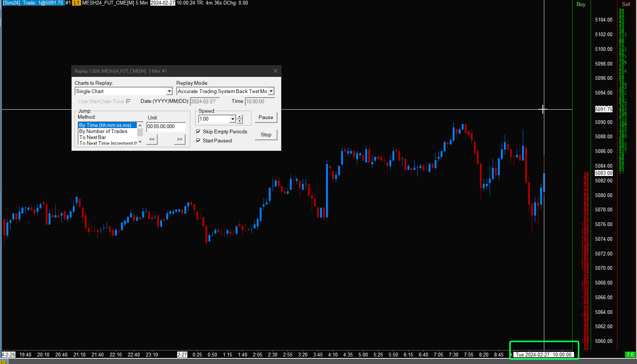Viewport: 637px width, 364px height.
Task: Click the Speed value box
Action: click(214, 119)
